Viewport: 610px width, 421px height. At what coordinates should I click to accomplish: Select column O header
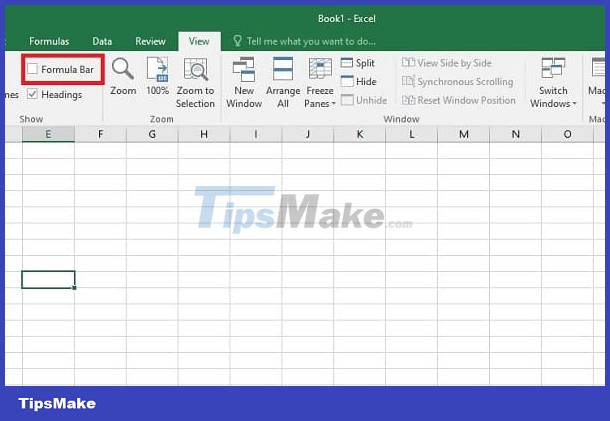tap(567, 134)
